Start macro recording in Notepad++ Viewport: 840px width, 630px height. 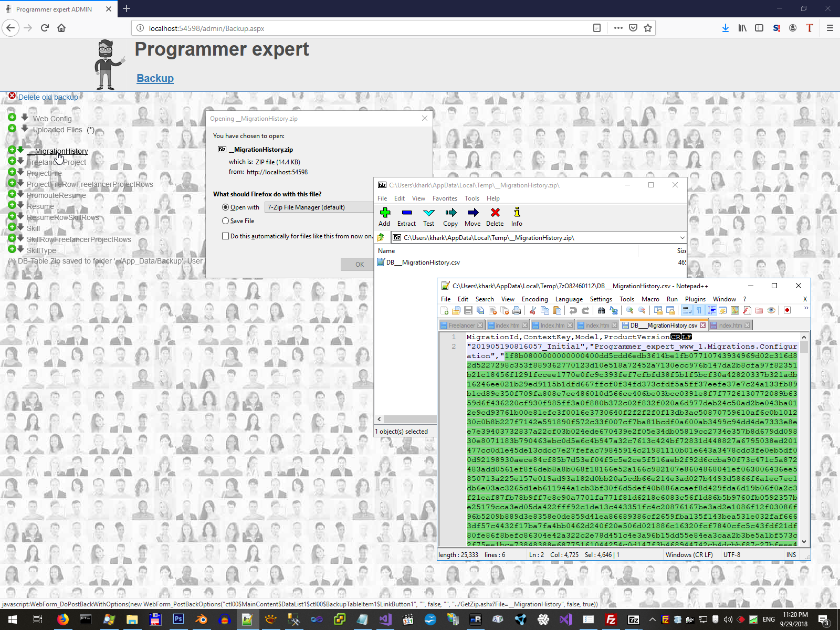point(787,310)
